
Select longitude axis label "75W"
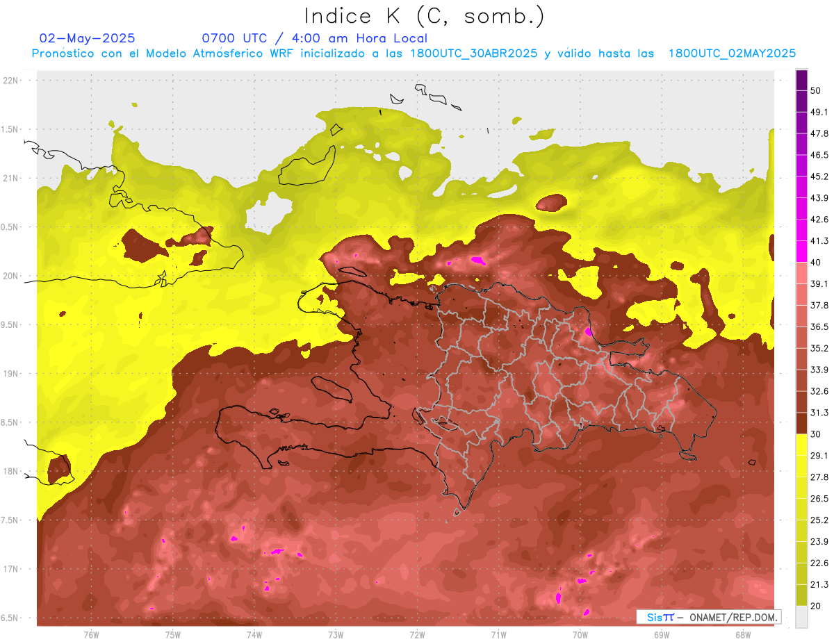(x=172, y=635)
